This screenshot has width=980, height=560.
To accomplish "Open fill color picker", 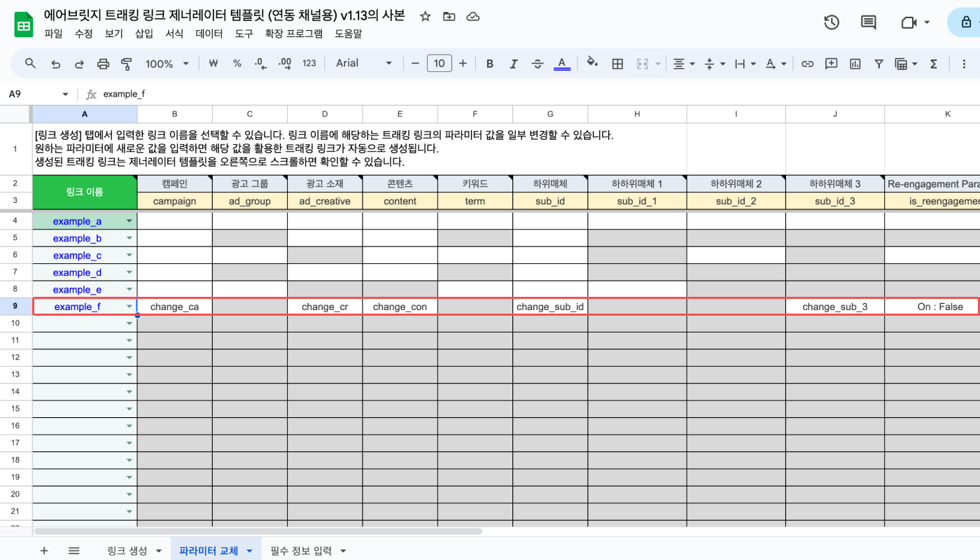I will tap(592, 63).
